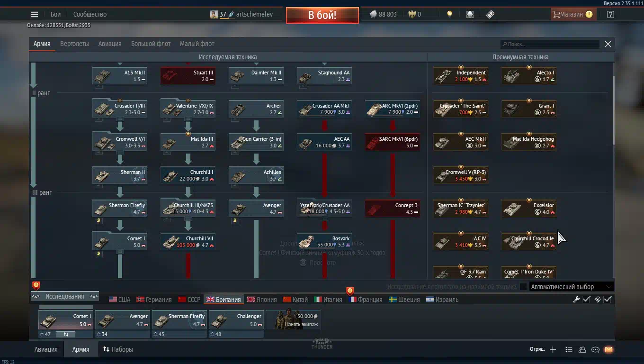Click the research tree vertical scrollbar
Screen dimensions: 644x364
click(614, 110)
